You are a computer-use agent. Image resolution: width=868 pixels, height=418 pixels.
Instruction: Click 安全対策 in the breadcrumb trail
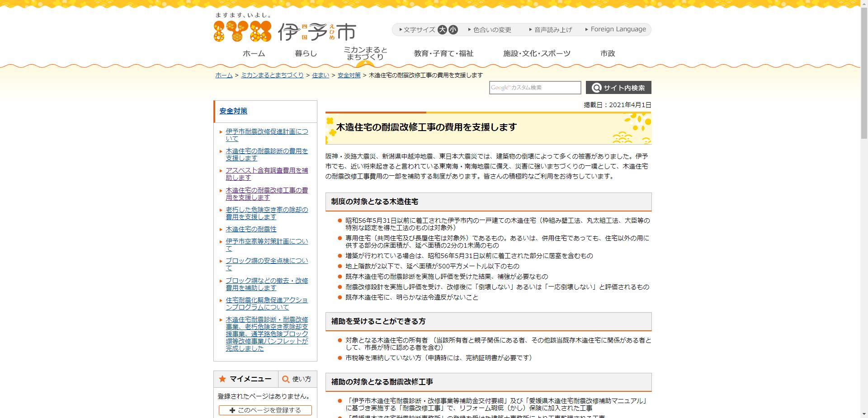(349, 75)
